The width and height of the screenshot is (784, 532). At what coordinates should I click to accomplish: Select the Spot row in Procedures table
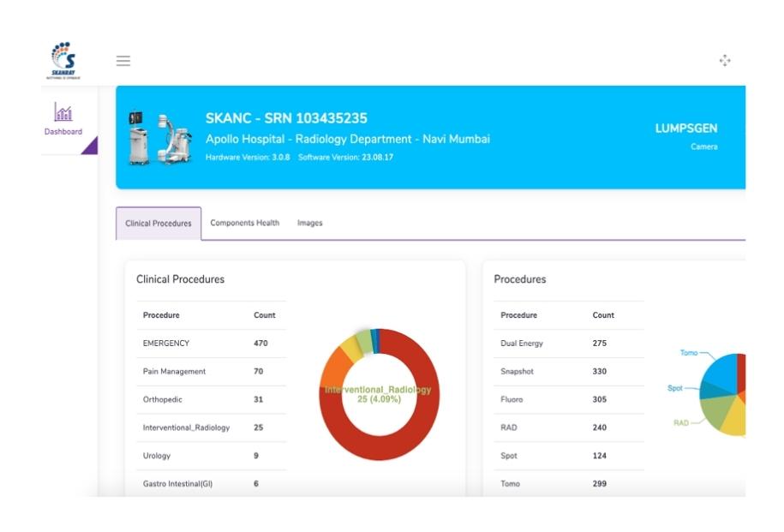568,456
